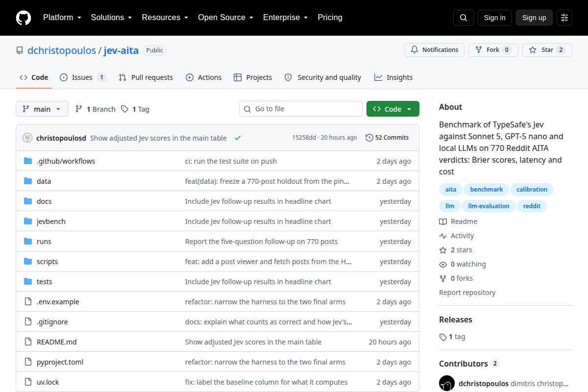Click the green commit status checkmark
Viewport: 588px width, 392px height.
[238, 138]
